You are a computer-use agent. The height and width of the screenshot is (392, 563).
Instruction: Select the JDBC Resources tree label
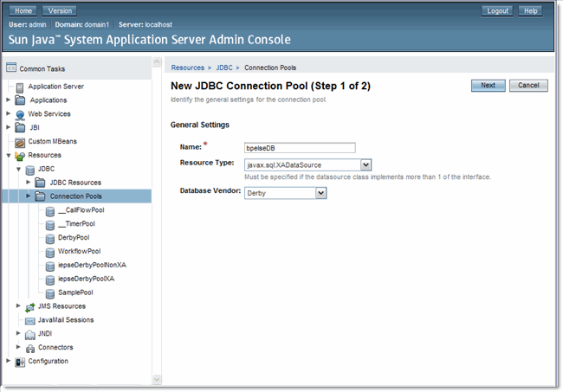(x=75, y=183)
